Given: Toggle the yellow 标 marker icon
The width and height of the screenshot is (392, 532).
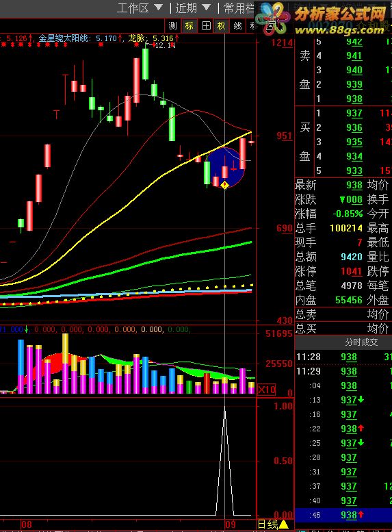Looking at the screenshot, I should [190, 25].
